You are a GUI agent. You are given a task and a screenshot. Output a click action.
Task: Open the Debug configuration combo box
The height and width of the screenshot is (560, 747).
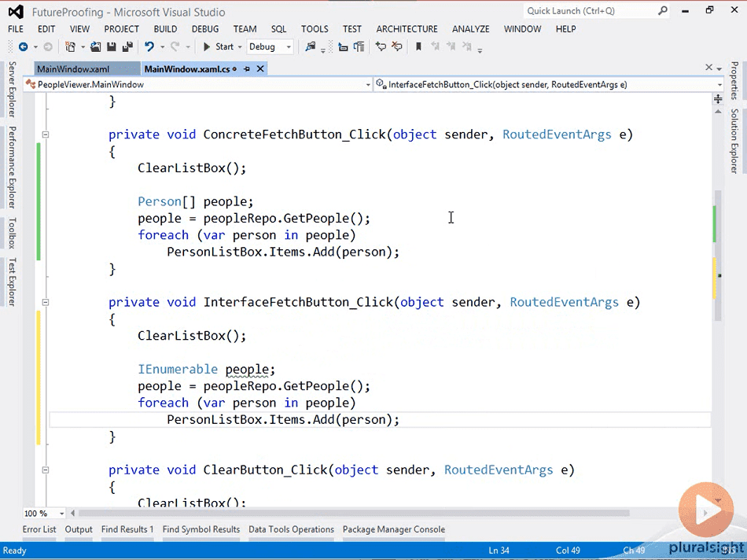(x=270, y=46)
